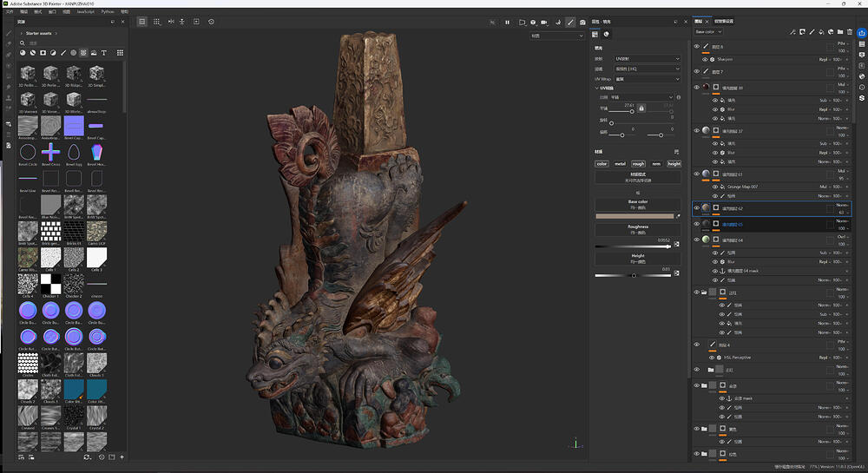Click the rough channel button
The width and height of the screenshot is (868, 473).
(x=638, y=163)
